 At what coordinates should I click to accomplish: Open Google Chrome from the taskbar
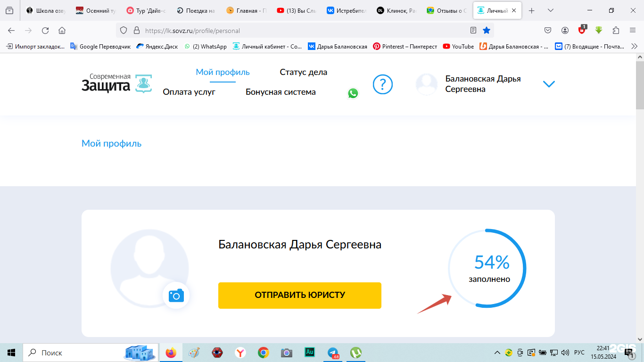tap(264, 353)
